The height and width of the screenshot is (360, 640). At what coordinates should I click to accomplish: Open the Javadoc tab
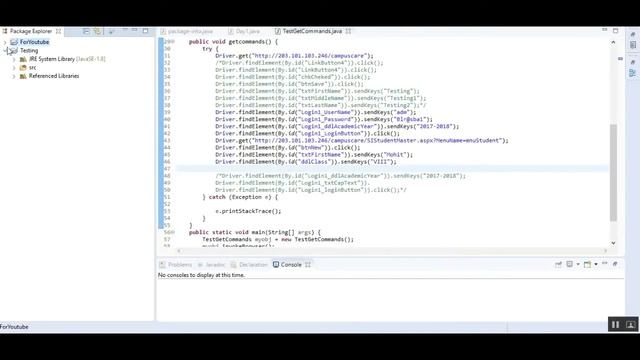tap(211, 264)
